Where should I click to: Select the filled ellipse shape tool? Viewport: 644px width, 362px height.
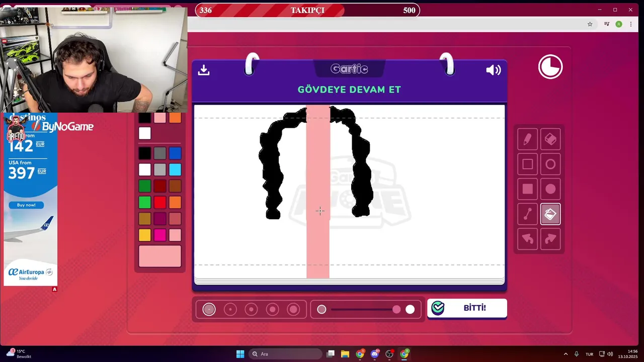pos(550,189)
